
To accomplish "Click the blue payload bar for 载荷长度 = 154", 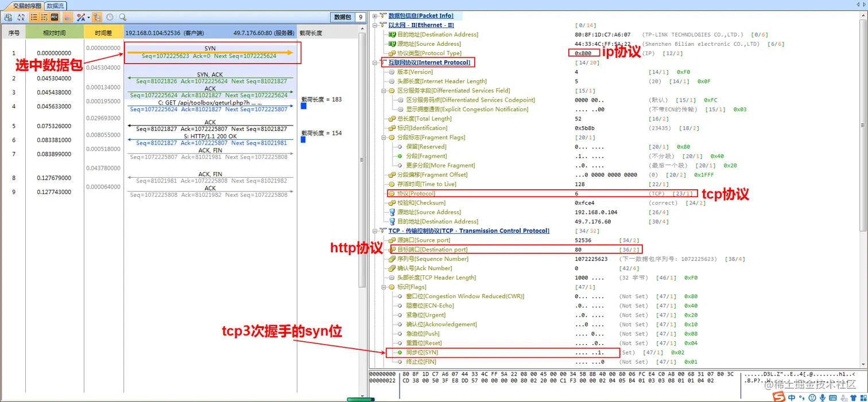I will click(304, 140).
